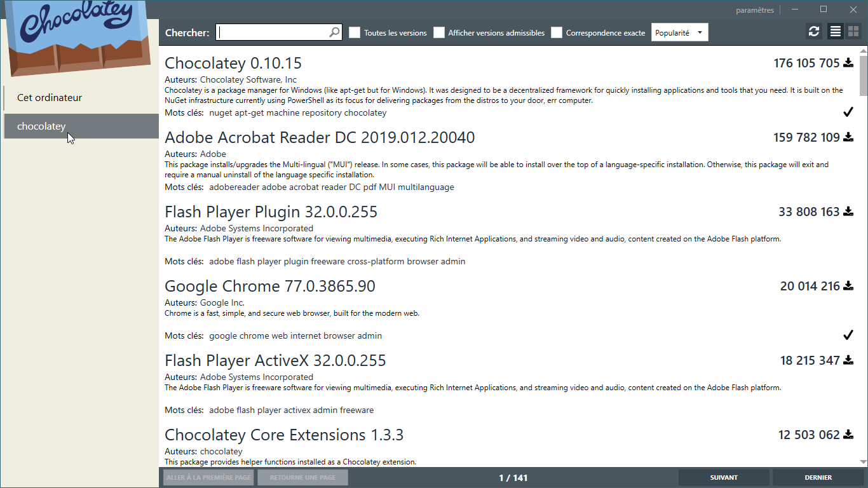Refresh the package list
868x488 pixels.
click(x=813, y=31)
